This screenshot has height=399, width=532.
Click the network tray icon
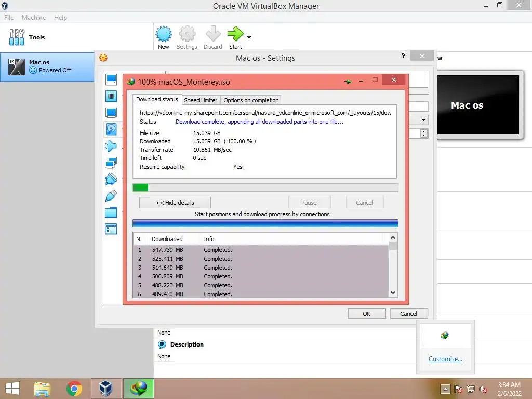(471, 389)
